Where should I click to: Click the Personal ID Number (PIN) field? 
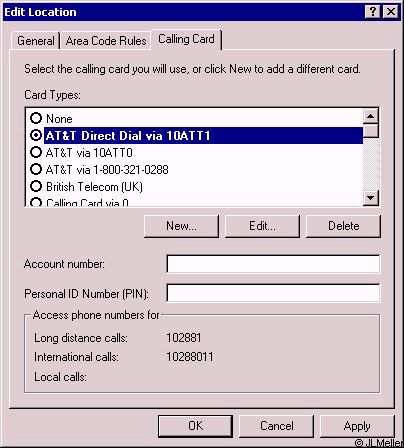pos(273,293)
